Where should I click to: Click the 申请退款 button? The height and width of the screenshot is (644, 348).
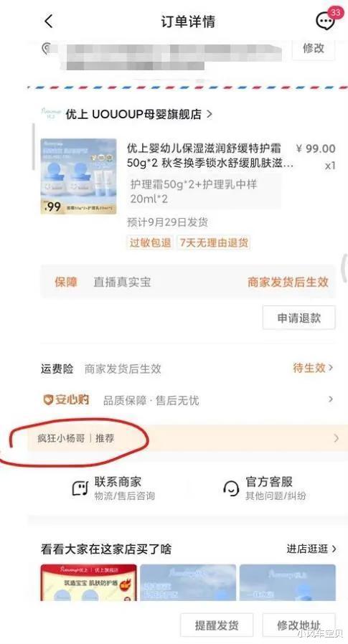pos(298,318)
